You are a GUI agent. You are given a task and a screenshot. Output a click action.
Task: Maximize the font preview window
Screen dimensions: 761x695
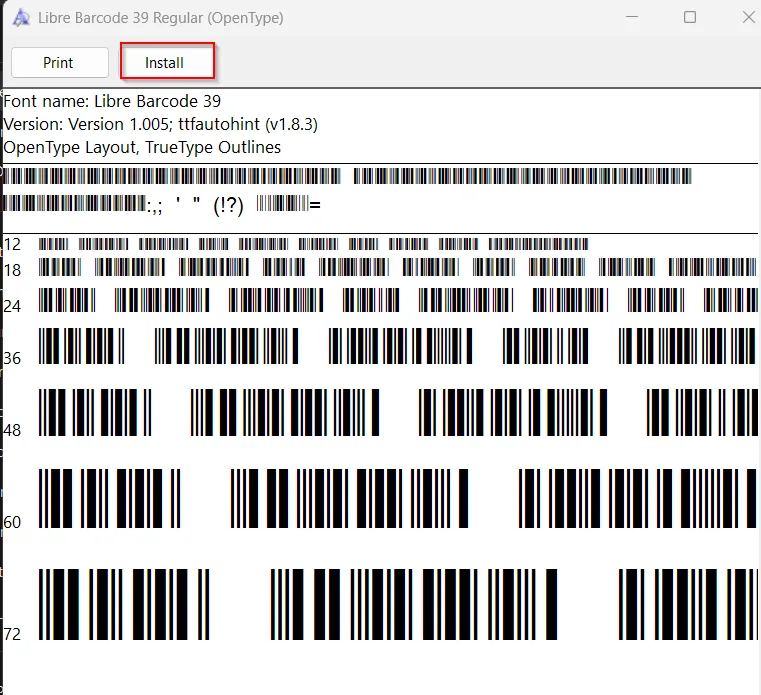690,17
